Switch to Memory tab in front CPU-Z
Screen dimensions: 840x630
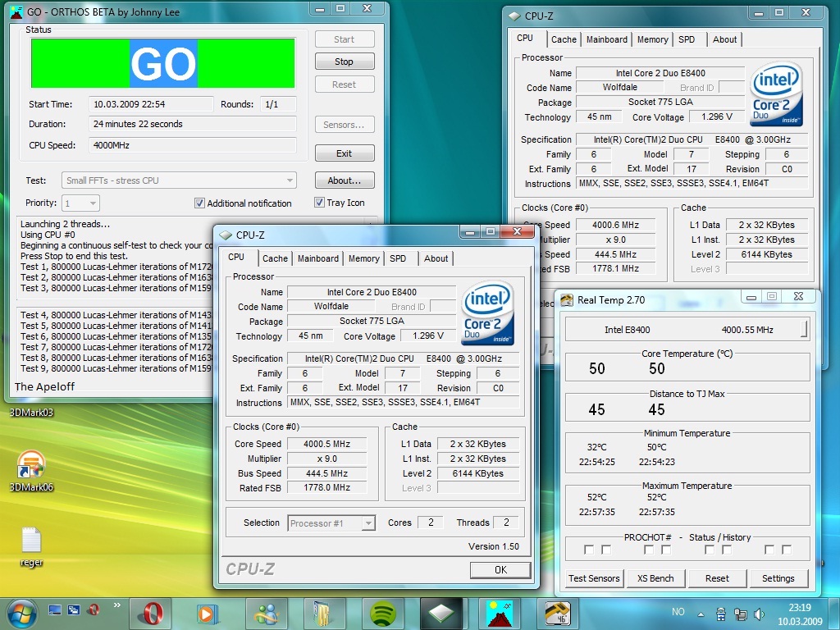coord(363,258)
